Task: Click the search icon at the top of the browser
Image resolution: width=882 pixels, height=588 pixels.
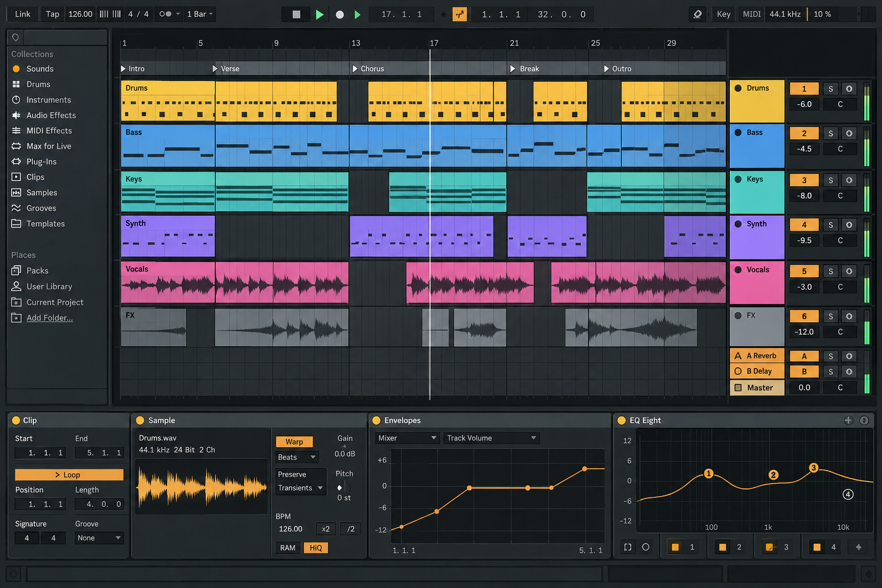Action: 16,37
